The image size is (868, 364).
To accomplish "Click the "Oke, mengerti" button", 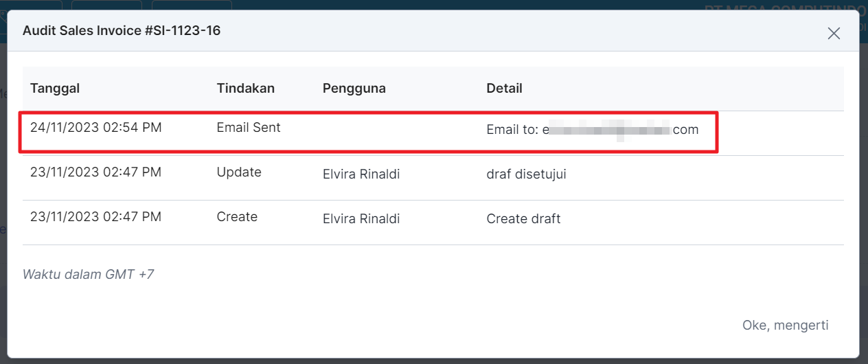I will pyautogui.click(x=785, y=325).
